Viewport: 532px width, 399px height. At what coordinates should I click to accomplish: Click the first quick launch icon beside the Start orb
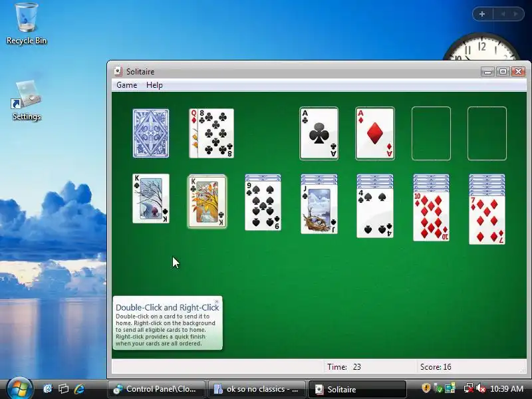click(48, 389)
